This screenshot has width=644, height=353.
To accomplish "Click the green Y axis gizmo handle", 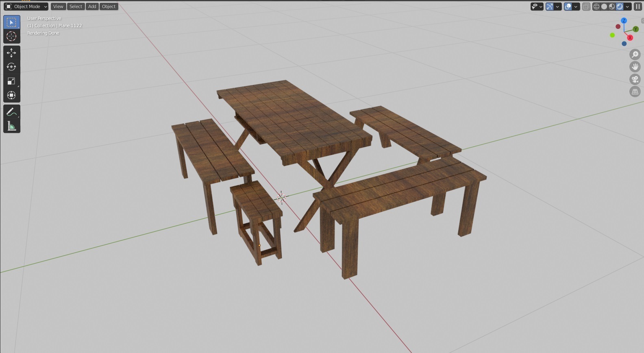I will [636, 29].
